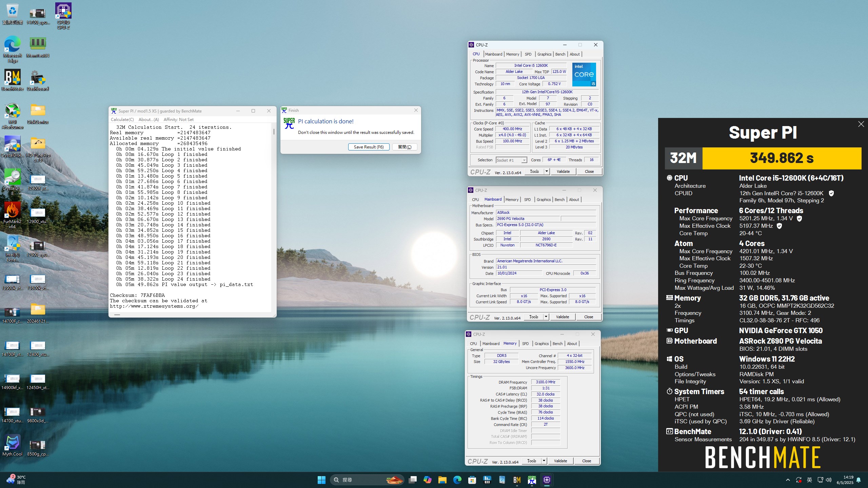Image resolution: width=868 pixels, height=488 pixels.
Task: Switch to the SPD tab in the top CPU-Z window
Action: click(528, 54)
